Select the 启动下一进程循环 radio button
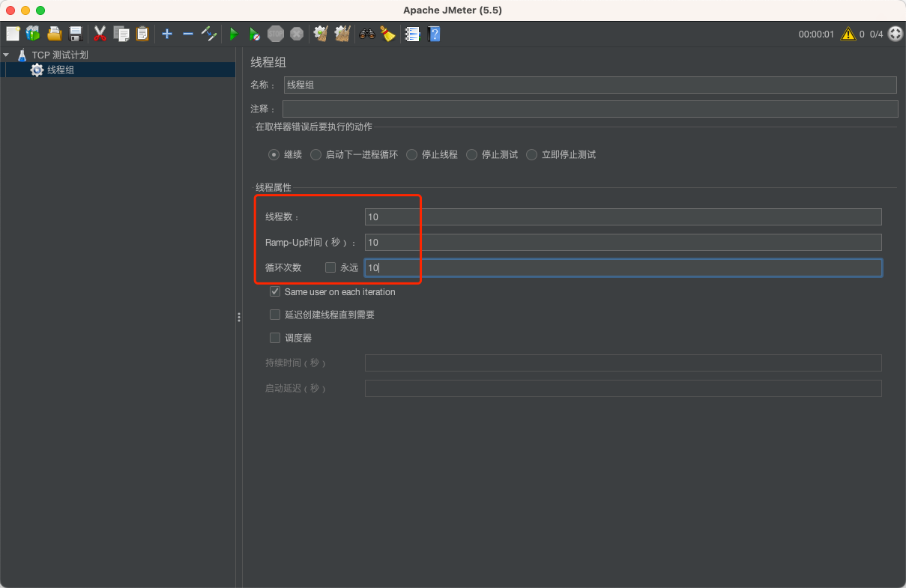Image resolution: width=906 pixels, height=588 pixels. click(315, 154)
